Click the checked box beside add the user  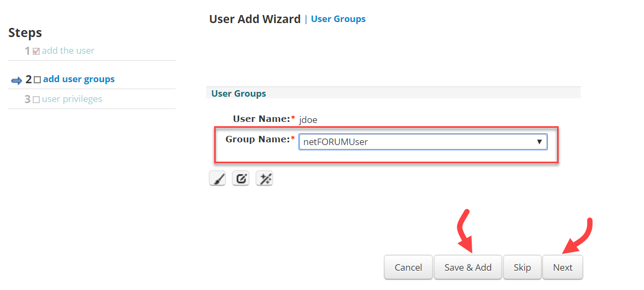coord(36,51)
